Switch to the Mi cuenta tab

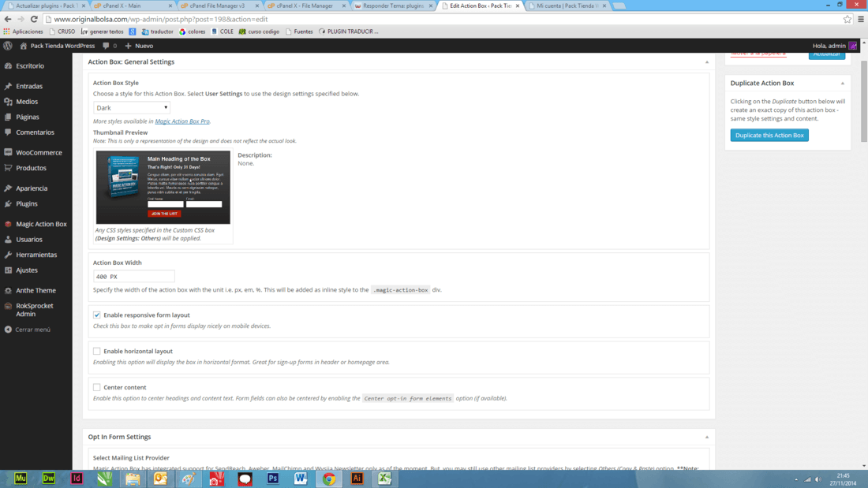(566, 6)
